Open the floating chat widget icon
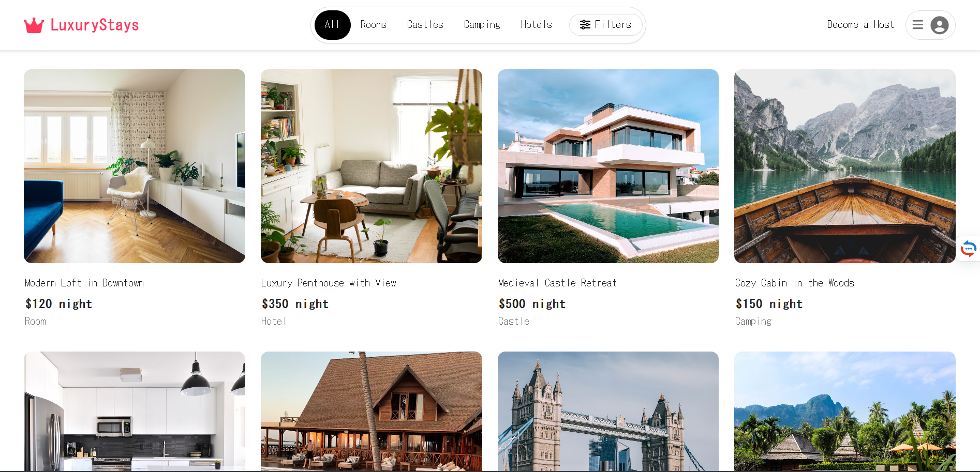Image resolution: width=980 pixels, height=472 pixels. pos(969,249)
